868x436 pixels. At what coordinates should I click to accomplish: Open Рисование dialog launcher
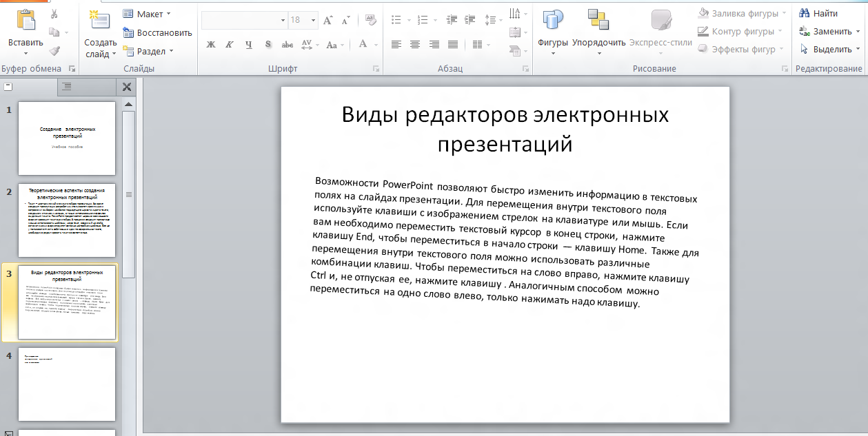[785, 69]
